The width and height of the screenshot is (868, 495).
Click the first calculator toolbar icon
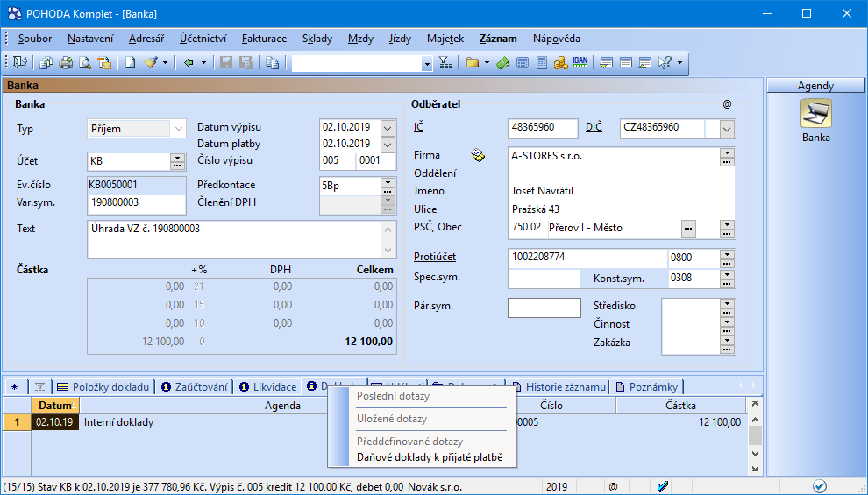click(x=522, y=62)
